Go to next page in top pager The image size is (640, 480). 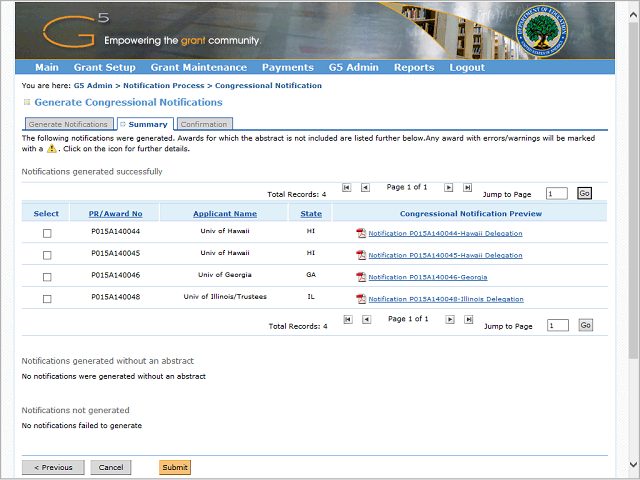coord(449,187)
